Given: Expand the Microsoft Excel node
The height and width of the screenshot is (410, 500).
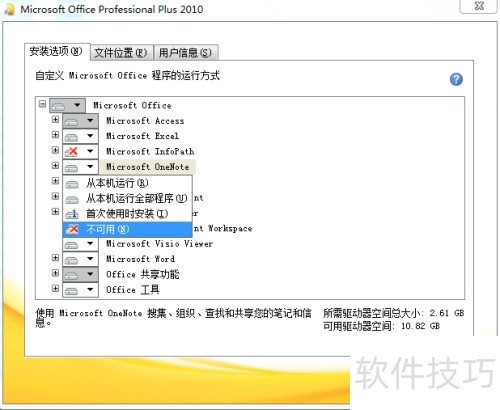Looking at the screenshot, I should click(x=55, y=135).
